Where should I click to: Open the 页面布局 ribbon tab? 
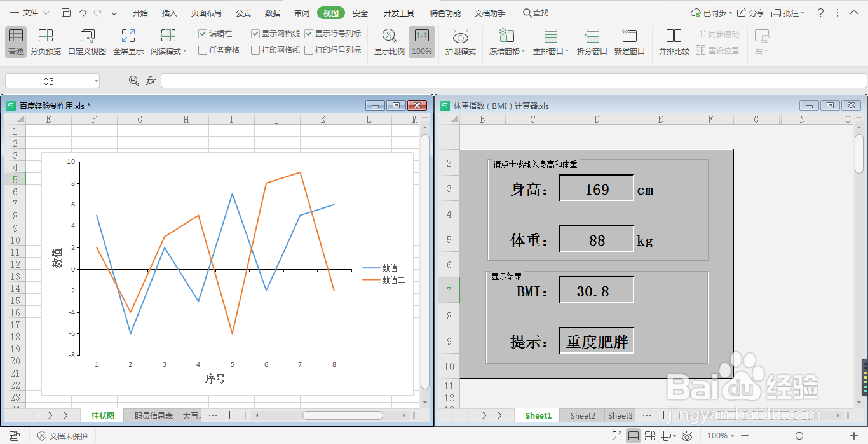pos(207,13)
